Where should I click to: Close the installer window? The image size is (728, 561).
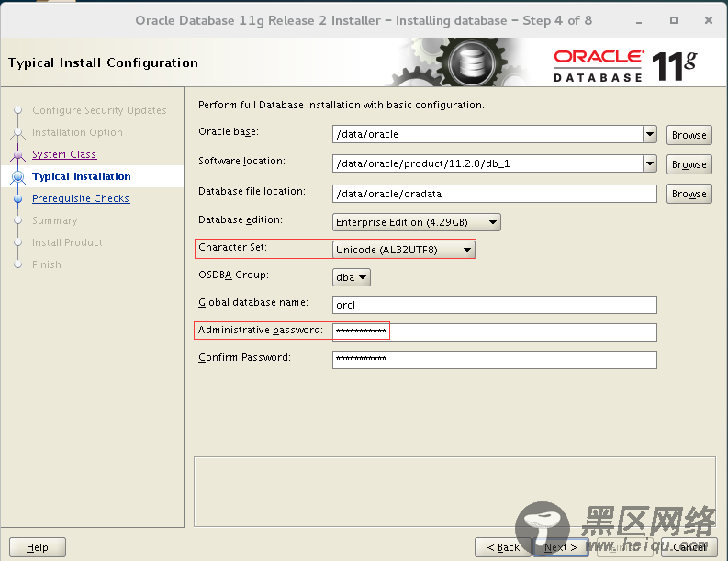pos(709,20)
